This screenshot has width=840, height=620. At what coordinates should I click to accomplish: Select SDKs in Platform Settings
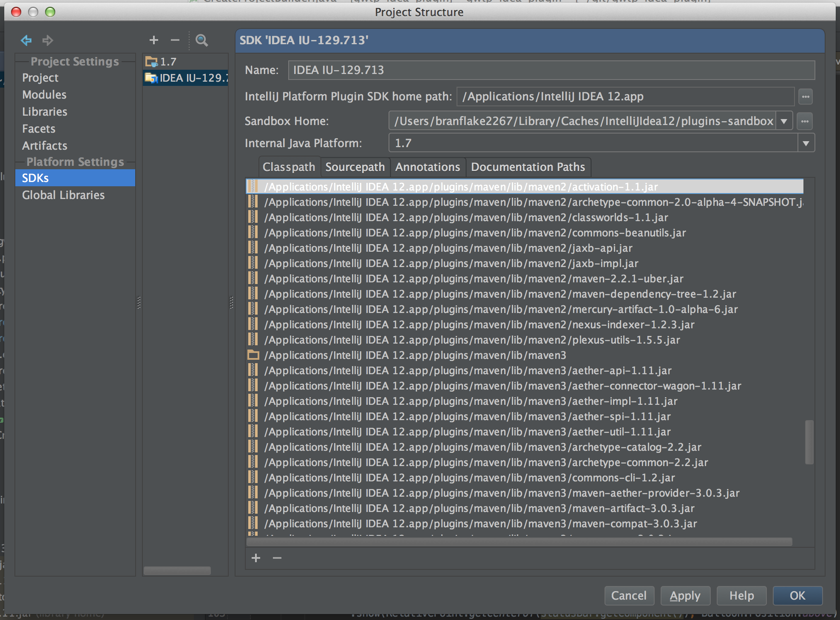tap(75, 178)
